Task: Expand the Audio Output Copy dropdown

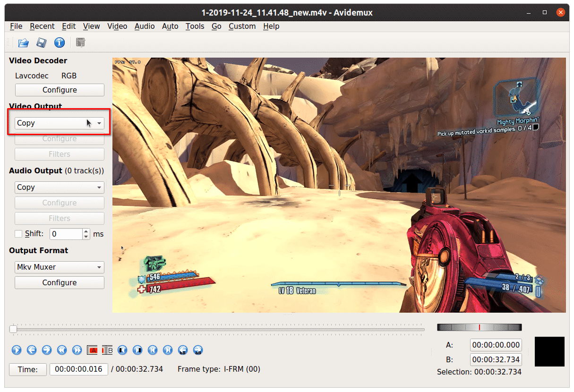Action: pos(60,187)
